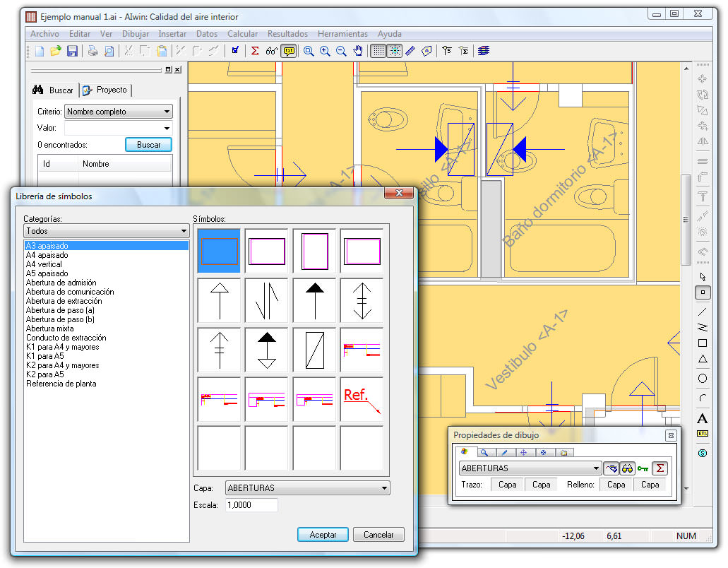
Task: Click the green key icon in Propiedades de dibujo
Action: pyautogui.click(x=643, y=468)
